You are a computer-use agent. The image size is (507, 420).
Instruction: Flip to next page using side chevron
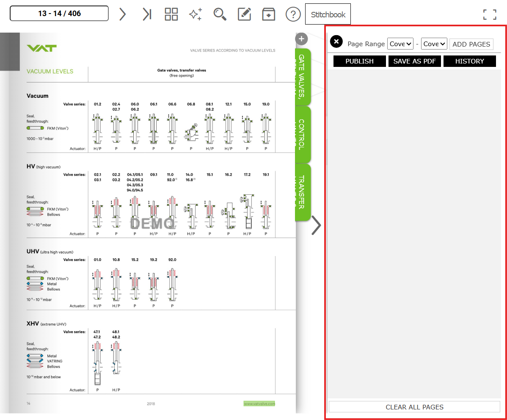(x=316, y=225)
